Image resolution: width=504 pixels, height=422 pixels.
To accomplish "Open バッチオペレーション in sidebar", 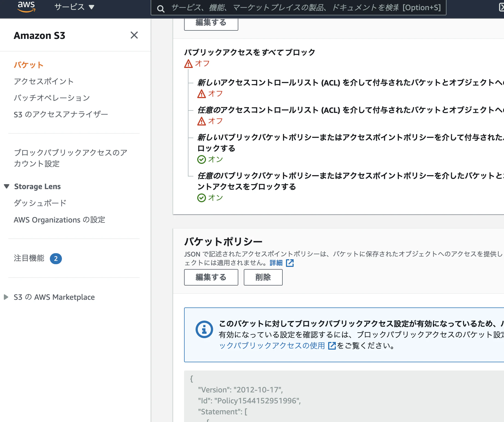I will [52, 98].
